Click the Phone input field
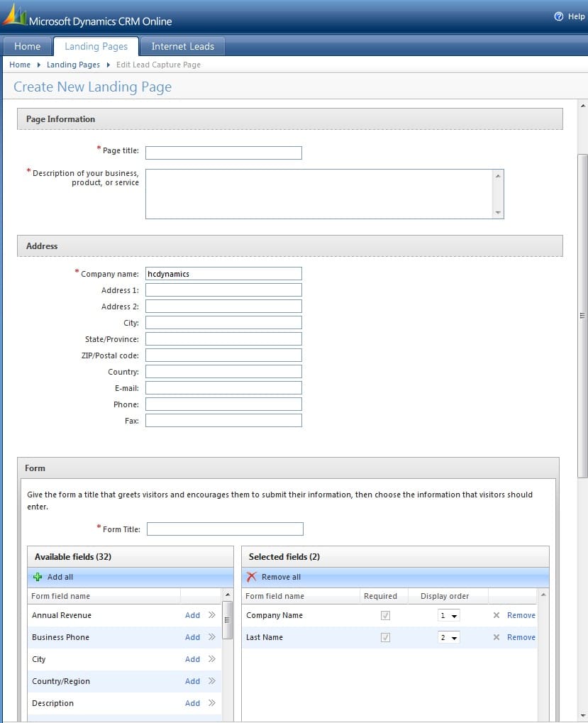The width and height of the screenshot is (588, 723). 223,404
